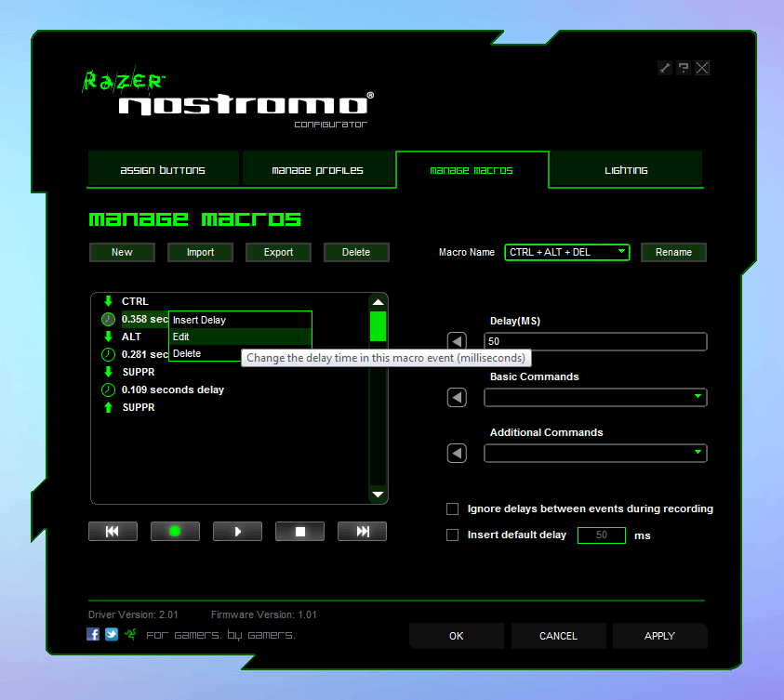Click the APPLY button
The width and height of the screenshot is (784, 700).
(x=660, y=636)
